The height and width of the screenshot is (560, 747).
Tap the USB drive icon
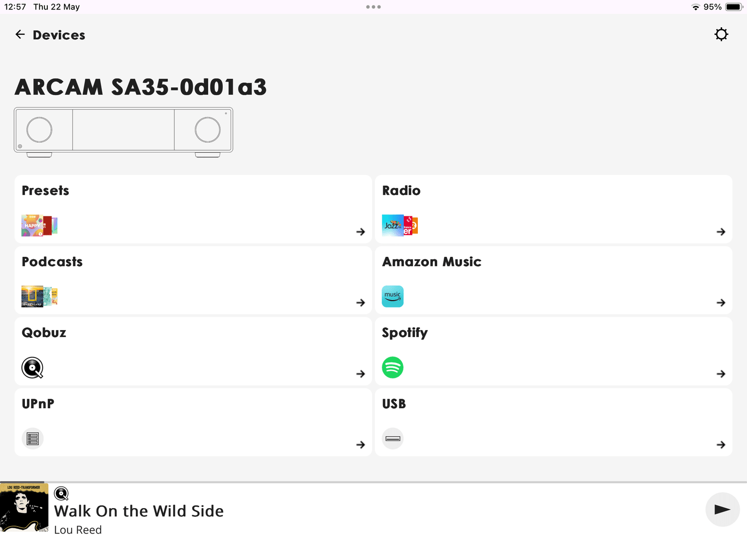pyautogui.click(x=392, y=439)
